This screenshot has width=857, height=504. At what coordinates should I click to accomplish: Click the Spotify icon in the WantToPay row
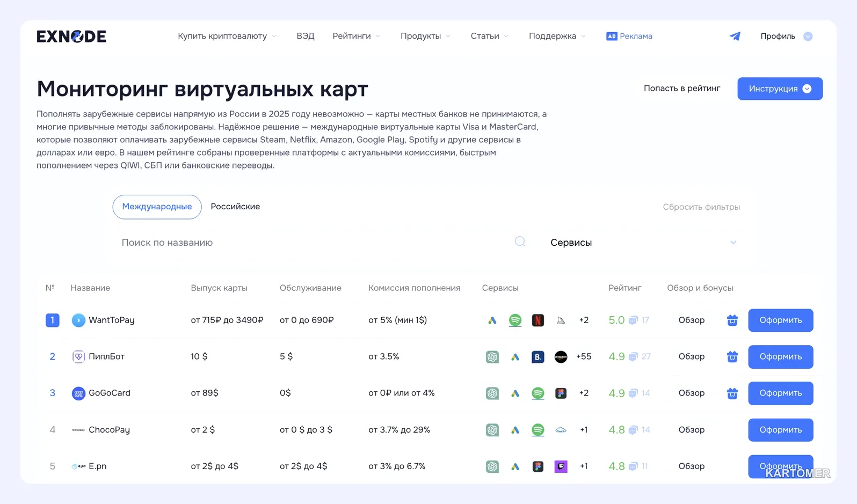pos(515,320)
